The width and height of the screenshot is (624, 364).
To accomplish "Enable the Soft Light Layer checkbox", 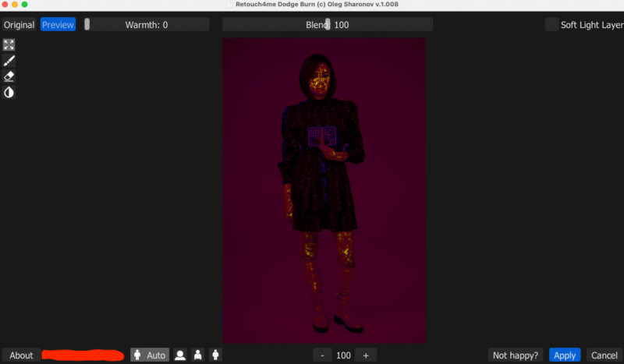I will point(551,25).
